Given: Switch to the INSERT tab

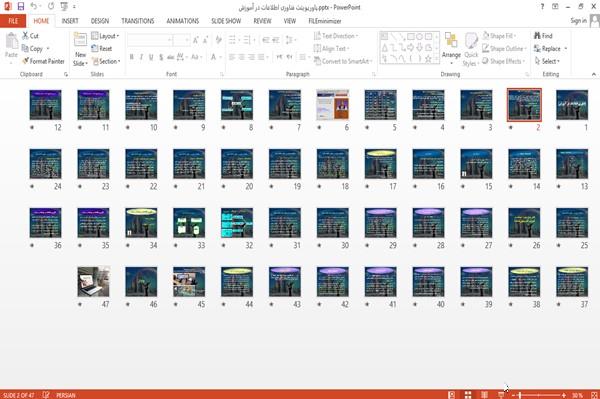Looking at the screenshot, I should (70, 21).
